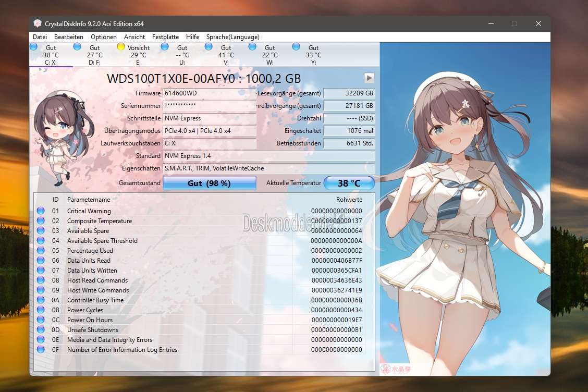Click the total writes value 27181 GB
Image resolution: width=588 pixels, height=392 pixels.
tap(349, 106)
